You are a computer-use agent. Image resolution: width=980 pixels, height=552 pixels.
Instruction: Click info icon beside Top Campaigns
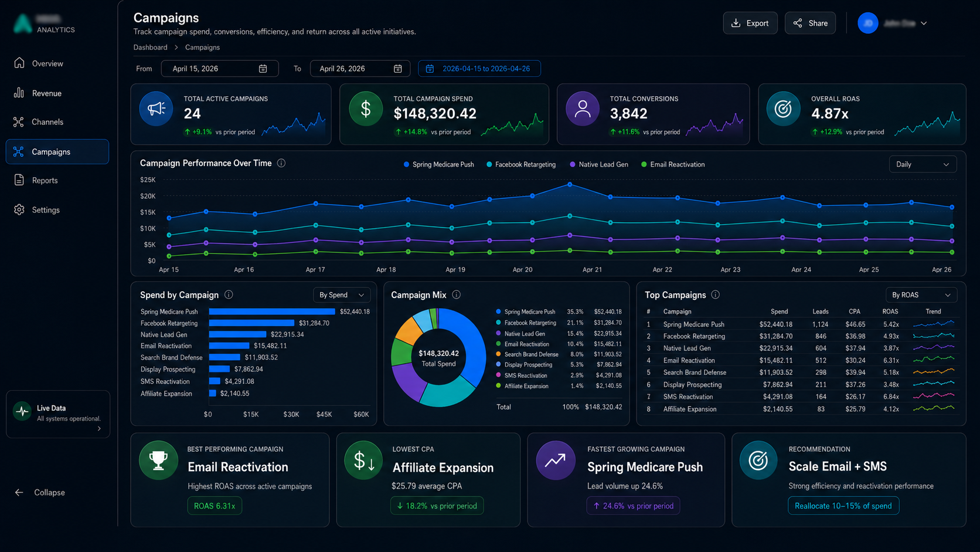coord(715,294)
